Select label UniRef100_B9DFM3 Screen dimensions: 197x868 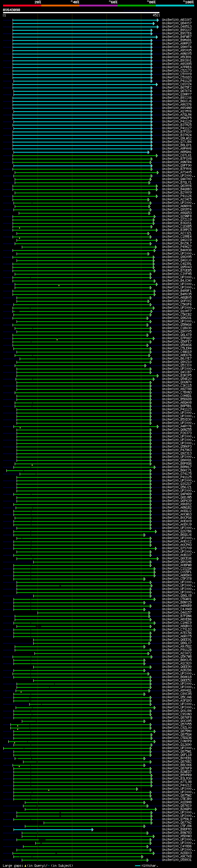pos(176,829)
